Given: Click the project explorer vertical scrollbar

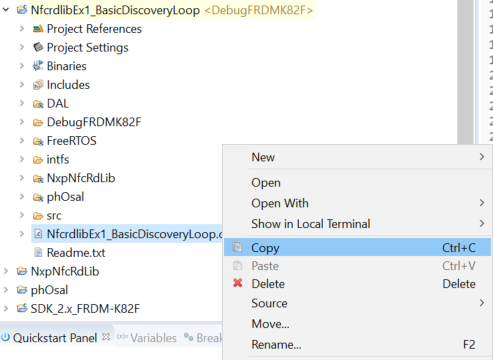Looking at the screenshot, I should click(465, 72).
